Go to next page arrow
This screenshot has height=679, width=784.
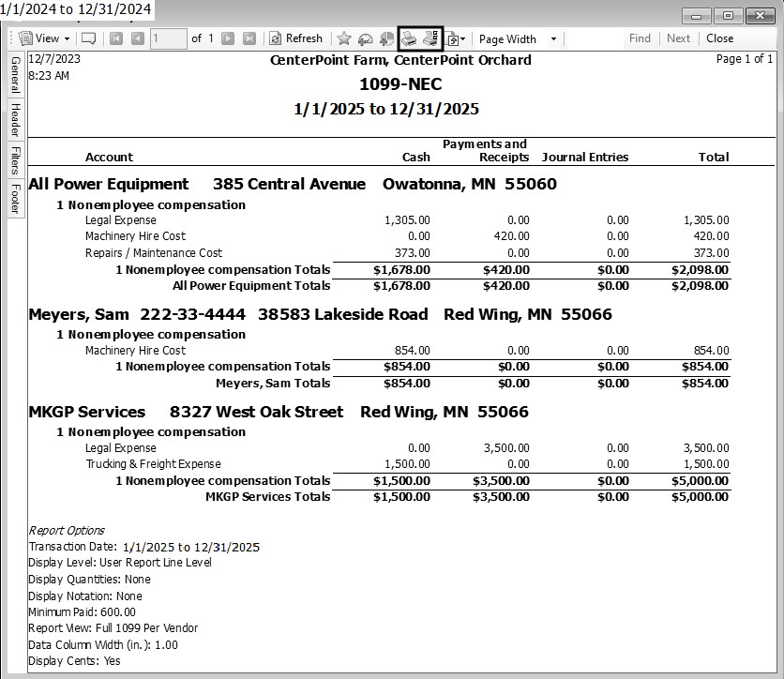(x=228, y=38)
